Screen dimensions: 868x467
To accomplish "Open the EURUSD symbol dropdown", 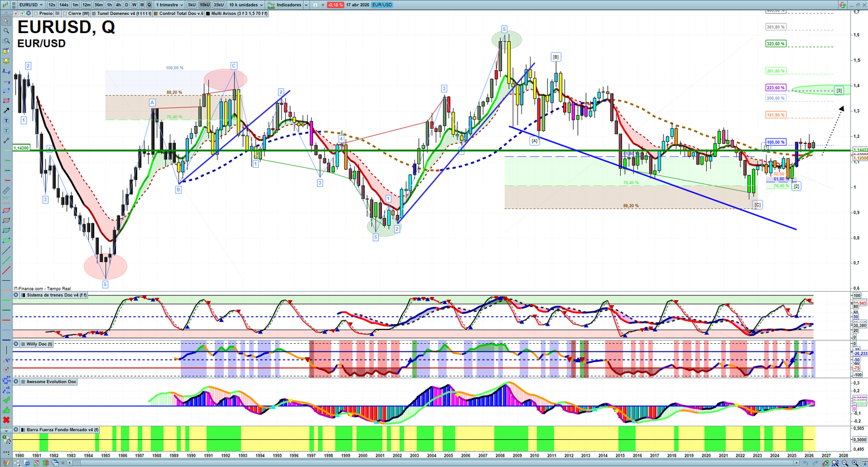I will pyautogui.click(x=30, y=5).
